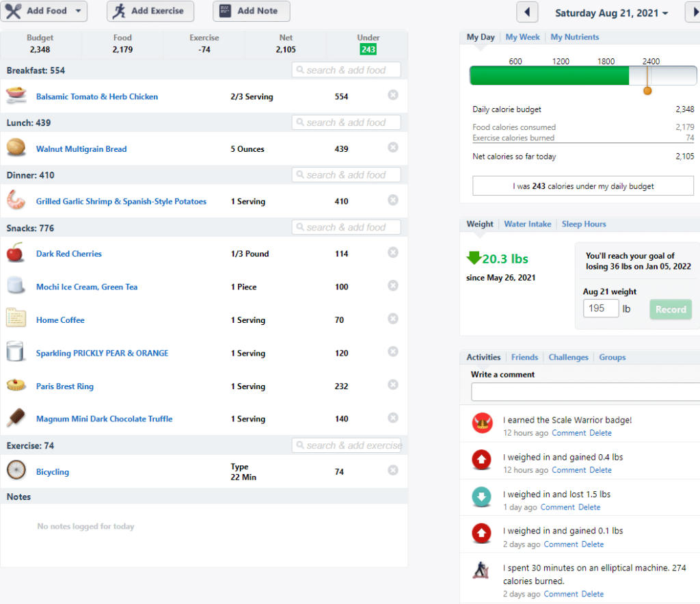Delete the Paris Brest Ring entry
This screenshot has width=700, height=604.
click(393, 384)
